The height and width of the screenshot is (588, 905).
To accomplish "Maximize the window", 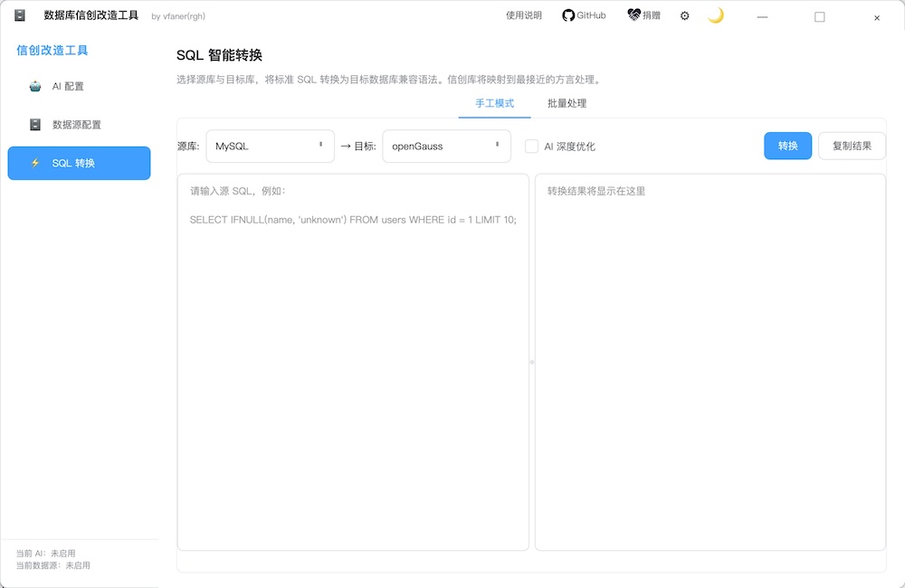I will click(820, 16).
